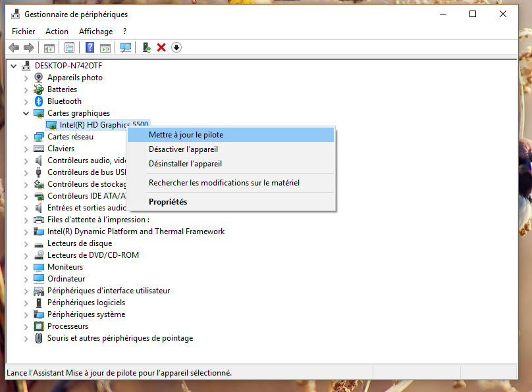Click the show/hide console tree icon
The width and height of the screenshot is (532, 392).
tap(49, 48)
